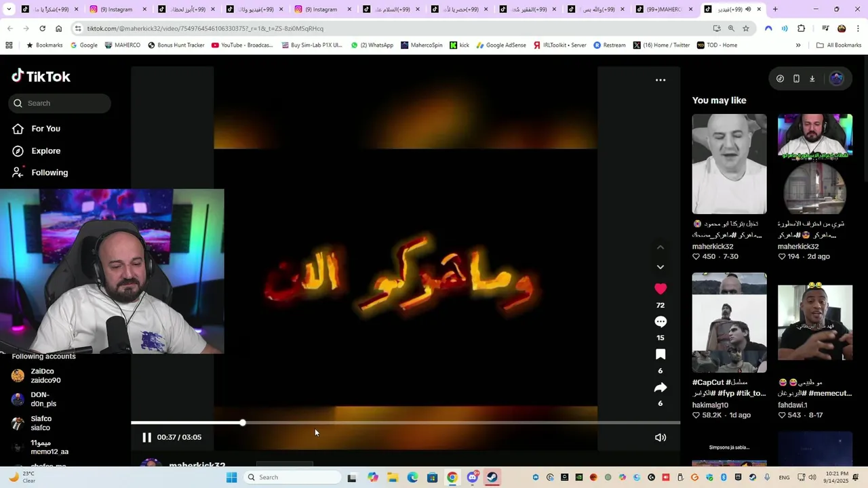Pause the playing video
This screenshot has width=868, height=488.
146,437
